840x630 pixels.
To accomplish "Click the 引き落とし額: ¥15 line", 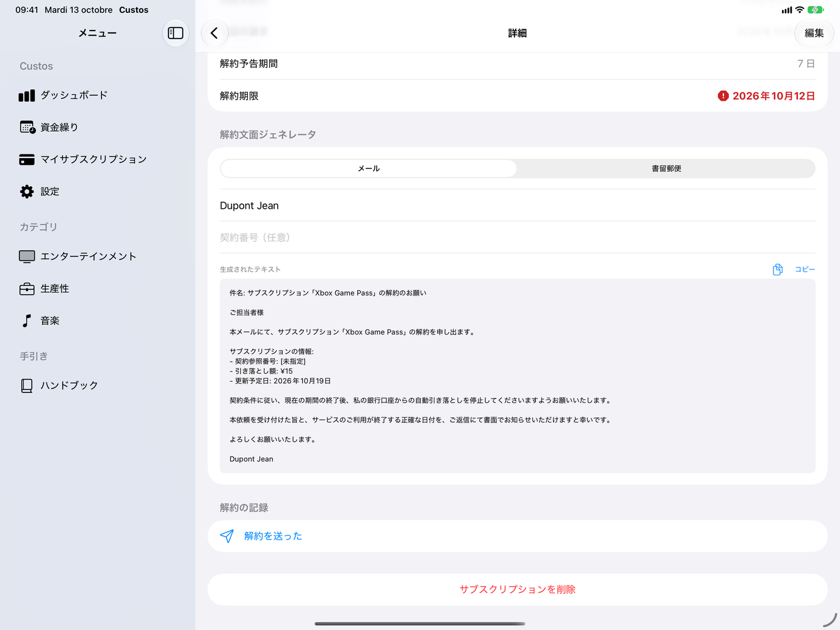I will (261, 371).
